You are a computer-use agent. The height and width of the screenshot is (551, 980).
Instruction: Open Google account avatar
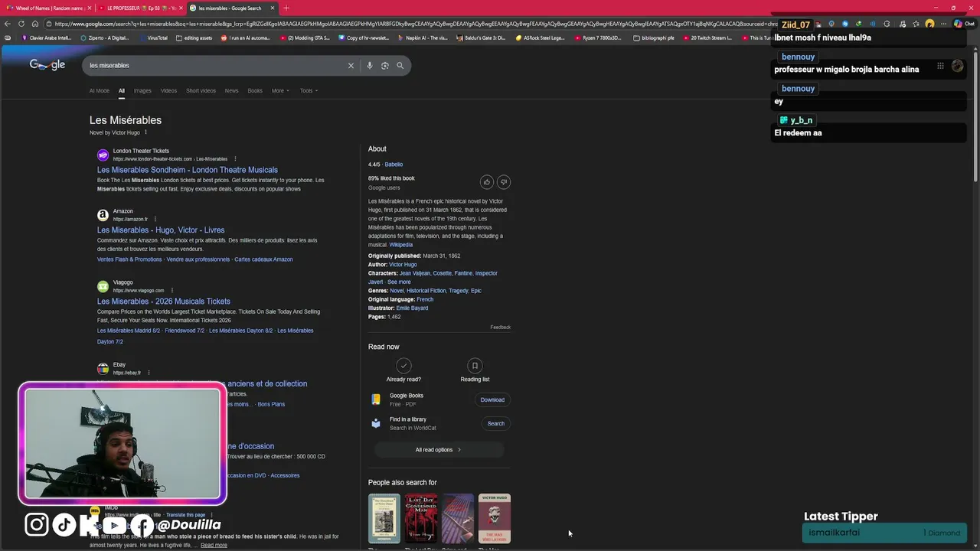pos(957,66)
